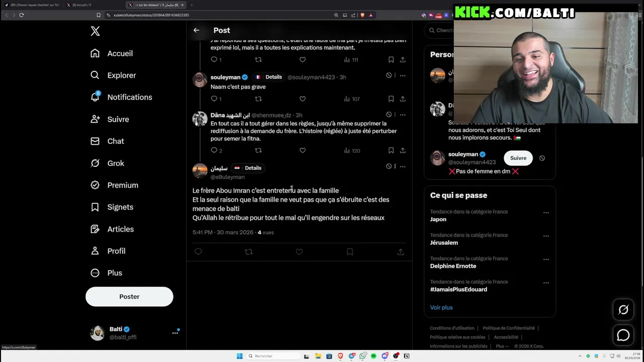Share Dâna's fitna reply

403,150
